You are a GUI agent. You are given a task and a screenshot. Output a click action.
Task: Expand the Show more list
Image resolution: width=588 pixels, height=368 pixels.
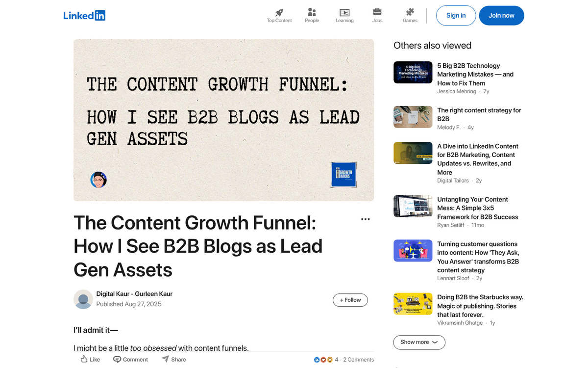[x=419, y=342]
